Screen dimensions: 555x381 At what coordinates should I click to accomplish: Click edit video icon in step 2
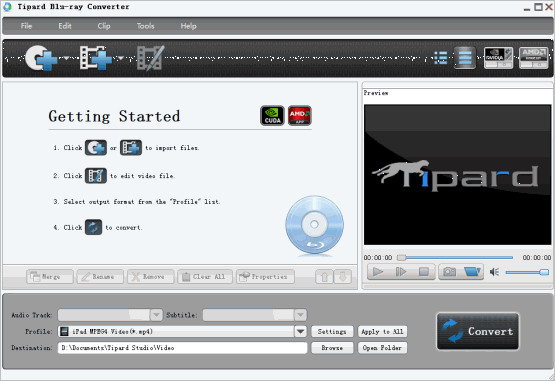(x=96, y=176)
